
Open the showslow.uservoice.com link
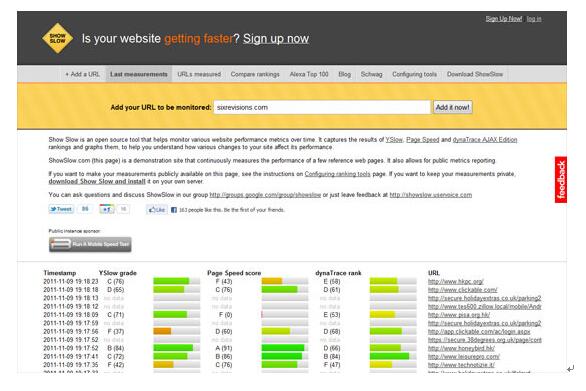[431, 195]
